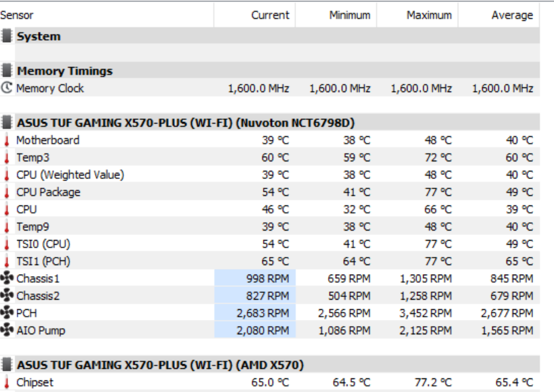Viewport: 554px width, 392px height.
Task: Click the CPU Package thermometer icon
Action: coord(6,193)
